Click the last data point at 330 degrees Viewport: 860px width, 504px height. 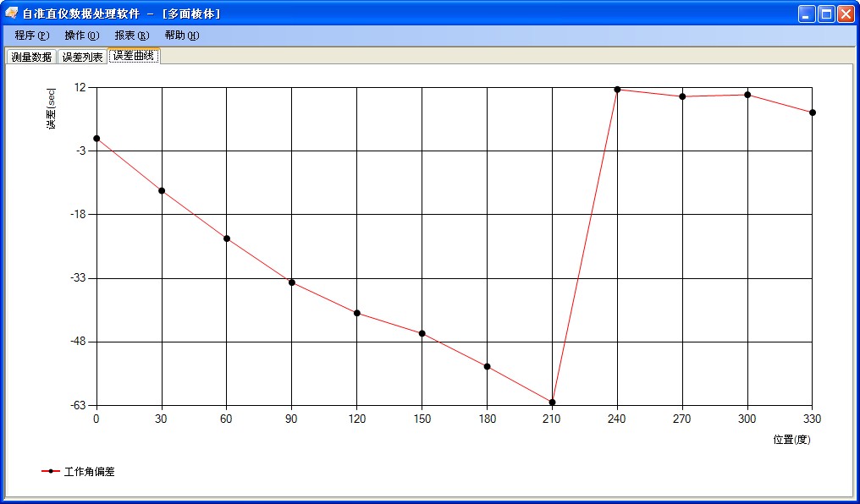[x=813, y=112]
